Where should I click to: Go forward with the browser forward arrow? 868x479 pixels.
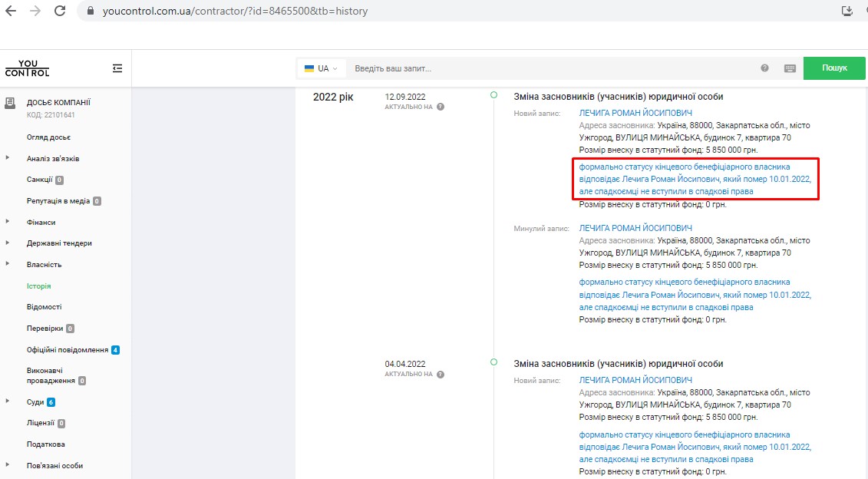(35, 11)
